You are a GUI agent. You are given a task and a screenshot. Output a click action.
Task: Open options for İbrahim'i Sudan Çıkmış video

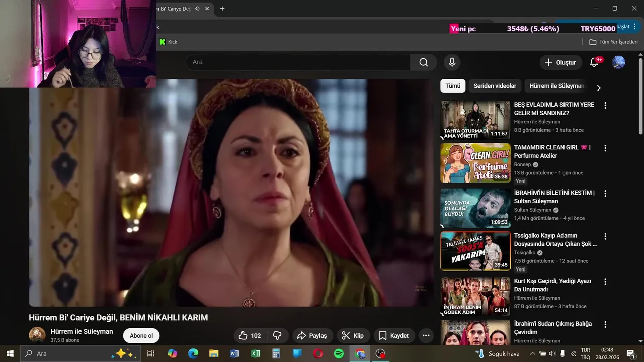(605, 325)
